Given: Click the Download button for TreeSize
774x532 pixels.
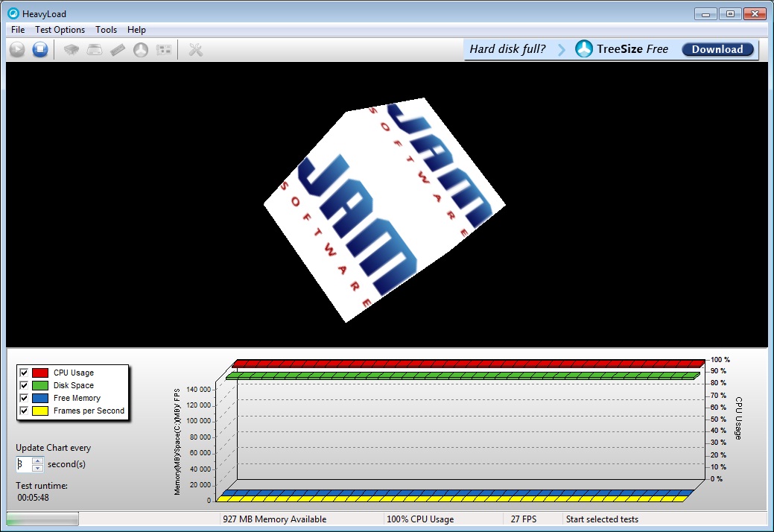Looking at the screenshot, I should (x=717, y=49).
